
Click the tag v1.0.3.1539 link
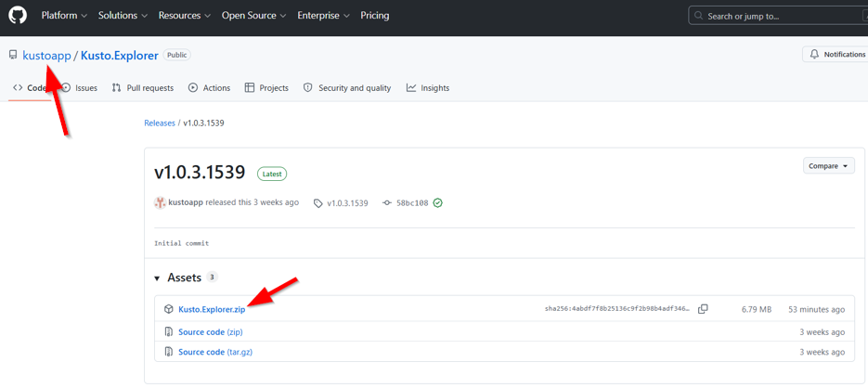(x=346, y=203)
